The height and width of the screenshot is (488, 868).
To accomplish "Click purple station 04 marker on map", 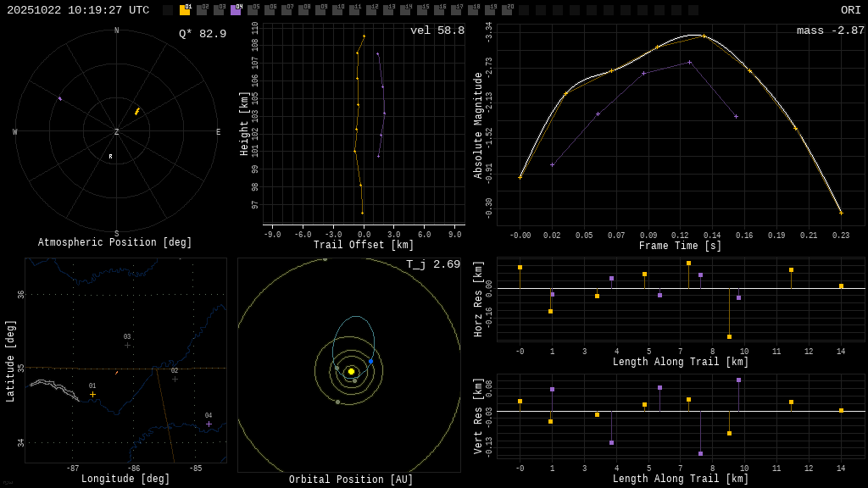I will [x=209, y=424].
